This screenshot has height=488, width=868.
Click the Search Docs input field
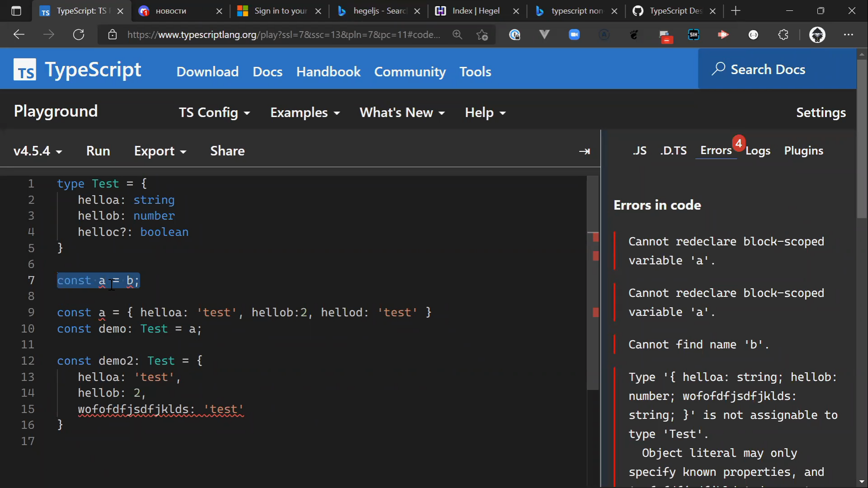[x=777, y=69]
